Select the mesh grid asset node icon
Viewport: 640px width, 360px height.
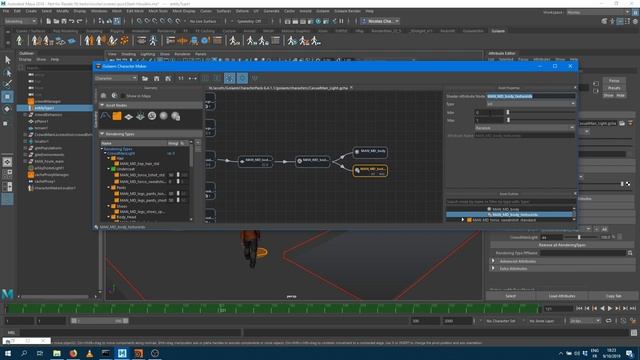tap(140, 117)
